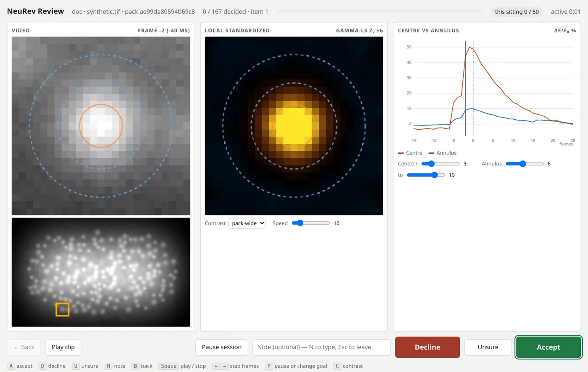
Task: Click the Play clip button
Action: tap(63, 347)
